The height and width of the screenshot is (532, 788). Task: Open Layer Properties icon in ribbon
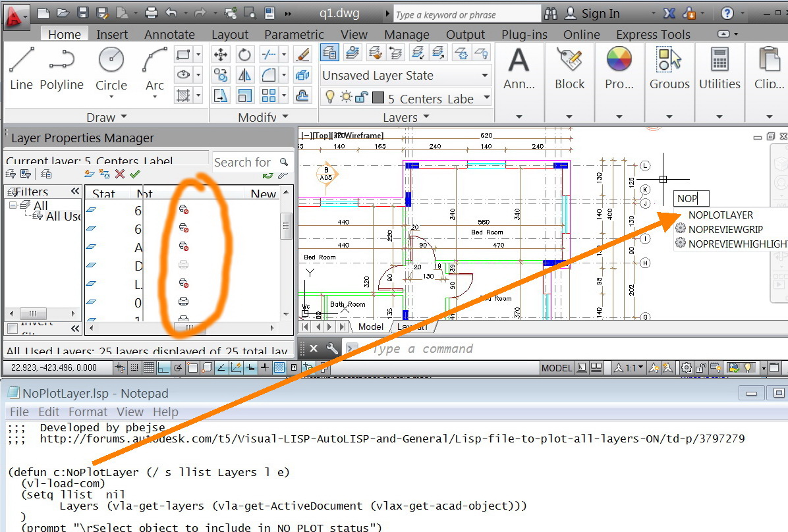click(x=329, y=53)
